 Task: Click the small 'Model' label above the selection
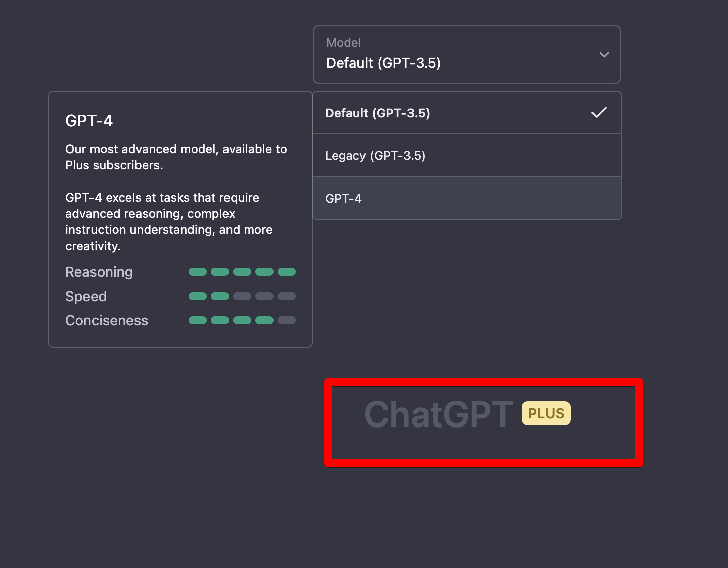[x=344, y=43]
